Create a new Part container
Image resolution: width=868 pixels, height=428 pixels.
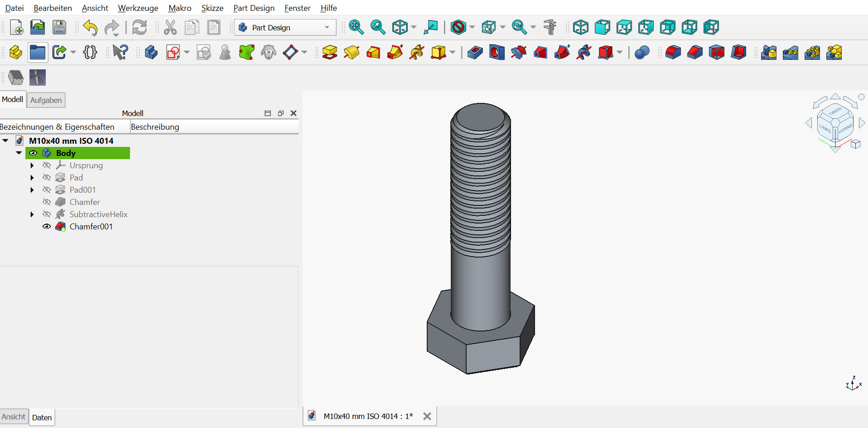16,53
